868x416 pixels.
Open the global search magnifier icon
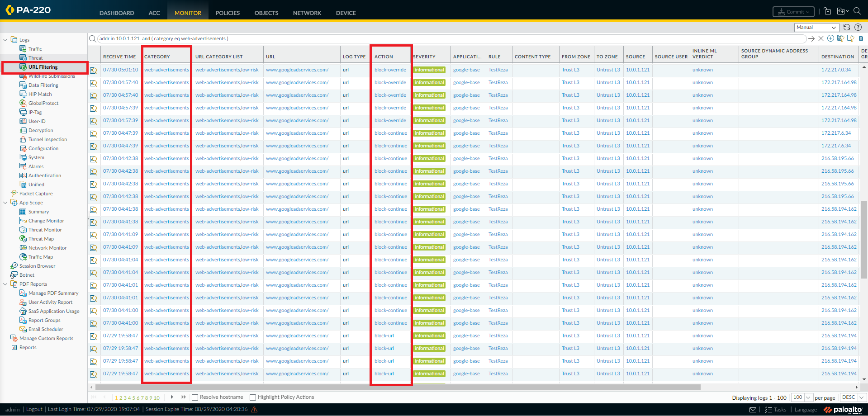(x=857, y=11)
